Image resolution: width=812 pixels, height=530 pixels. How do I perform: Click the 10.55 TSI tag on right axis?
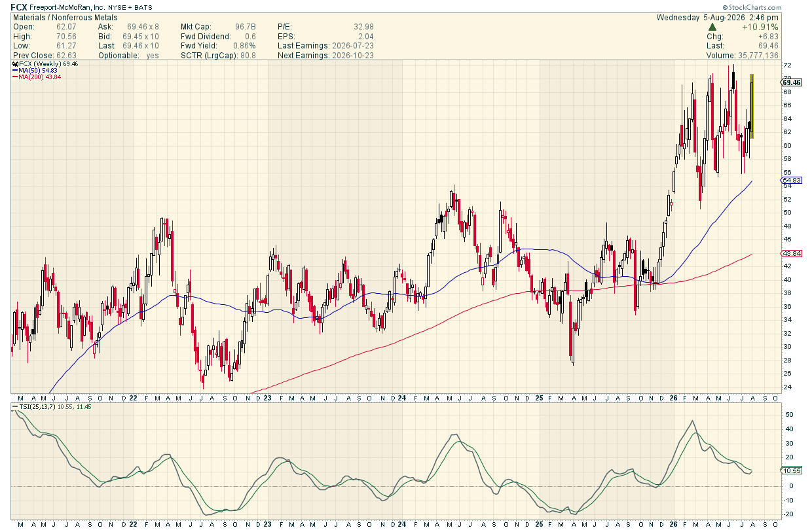[792, 470]
